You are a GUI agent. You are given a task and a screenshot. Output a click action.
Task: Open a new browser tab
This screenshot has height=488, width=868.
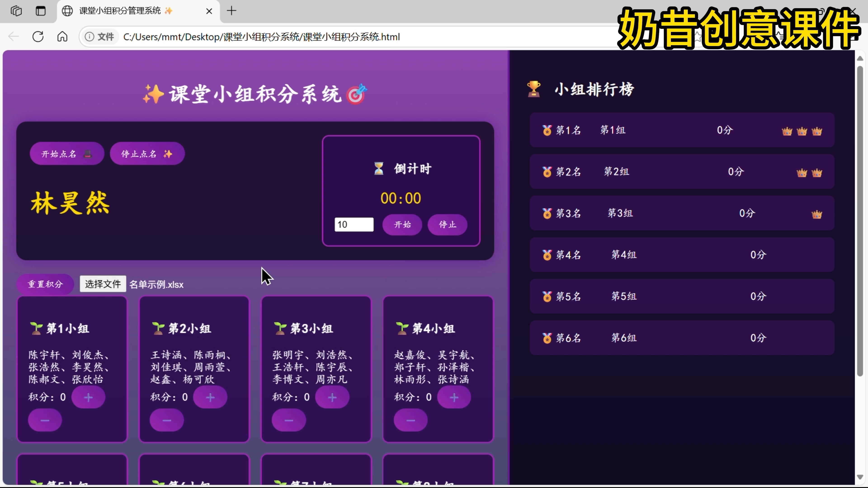231,11
